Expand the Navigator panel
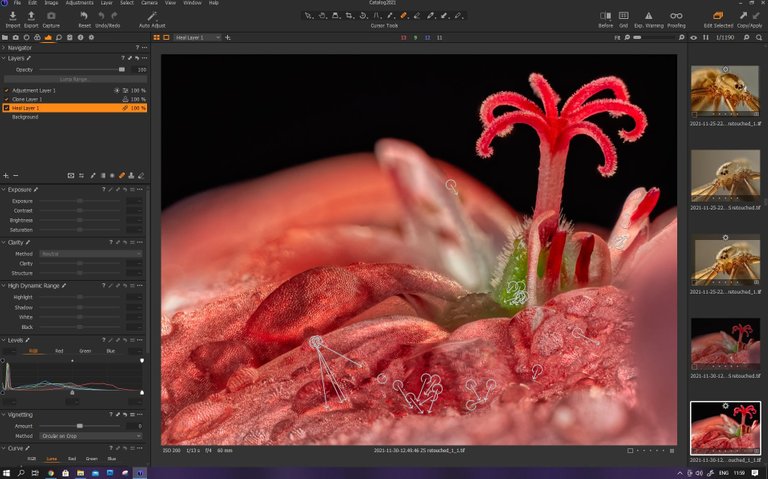The width and height of the screenshot is (768, 479). 3,48
